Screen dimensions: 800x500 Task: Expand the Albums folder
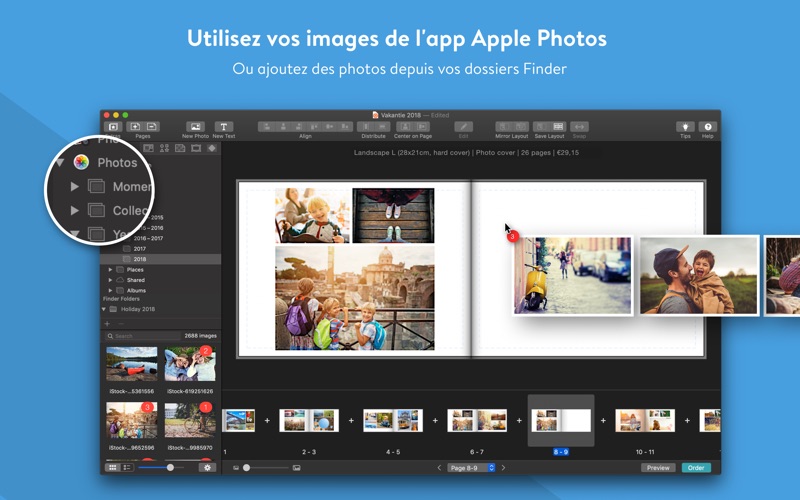tap(110, 290)
